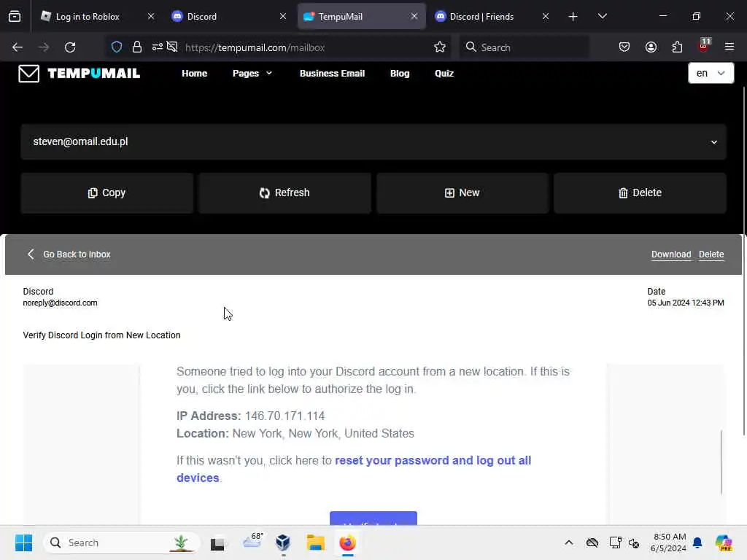This screenshot has height=560, width=747.
Task: Click the Firefox back arrow
Action: point(18,47)
